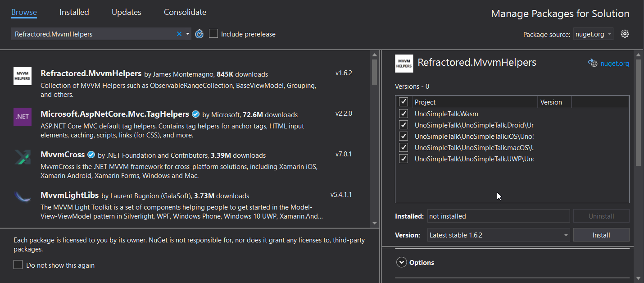Image resolution: width=644 pixels, height=283 pixels.
Task: Click the package list scroll down arrow
Action: point(374,223)
